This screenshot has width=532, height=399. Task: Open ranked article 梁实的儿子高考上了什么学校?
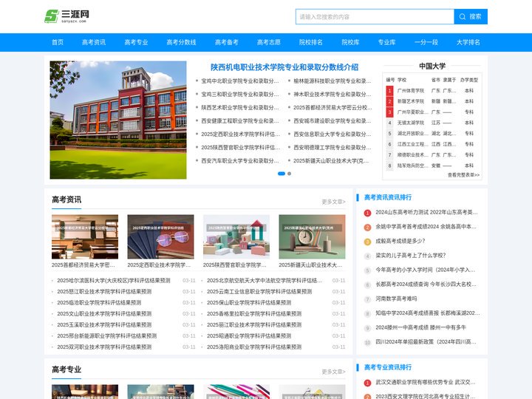pyautogui.click(x=411, y=256)
